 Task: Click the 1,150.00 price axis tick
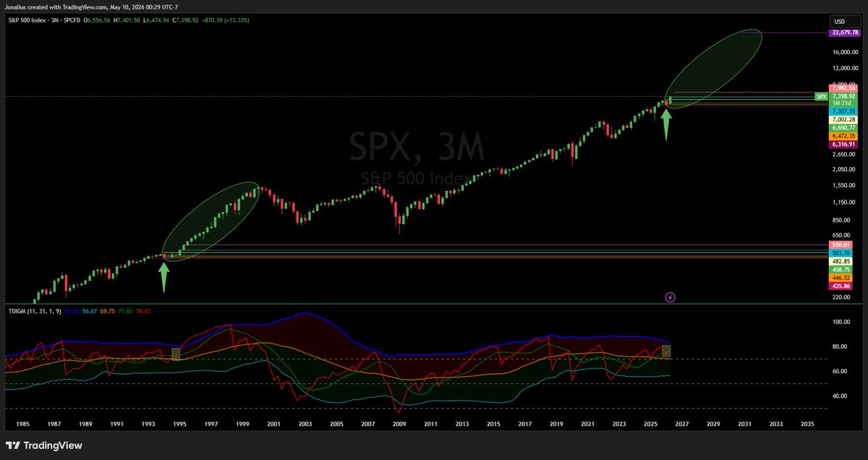click(x=845, y=202)
